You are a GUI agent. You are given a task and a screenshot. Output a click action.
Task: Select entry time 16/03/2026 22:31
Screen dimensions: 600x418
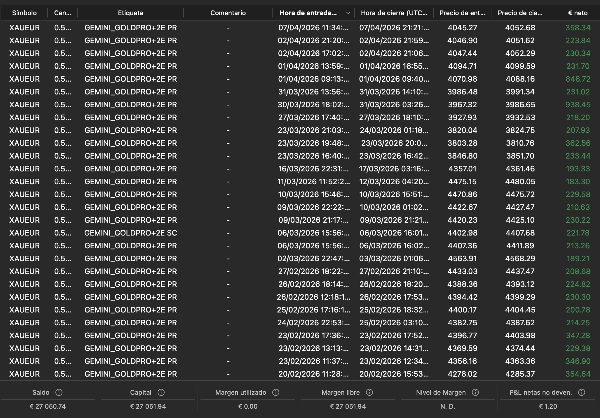(313, 169)
